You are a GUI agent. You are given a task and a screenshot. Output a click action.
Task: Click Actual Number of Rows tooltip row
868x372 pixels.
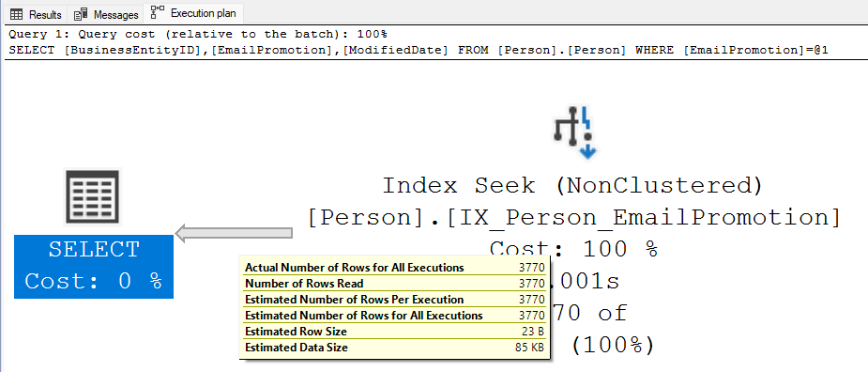[x=395, y=267]
